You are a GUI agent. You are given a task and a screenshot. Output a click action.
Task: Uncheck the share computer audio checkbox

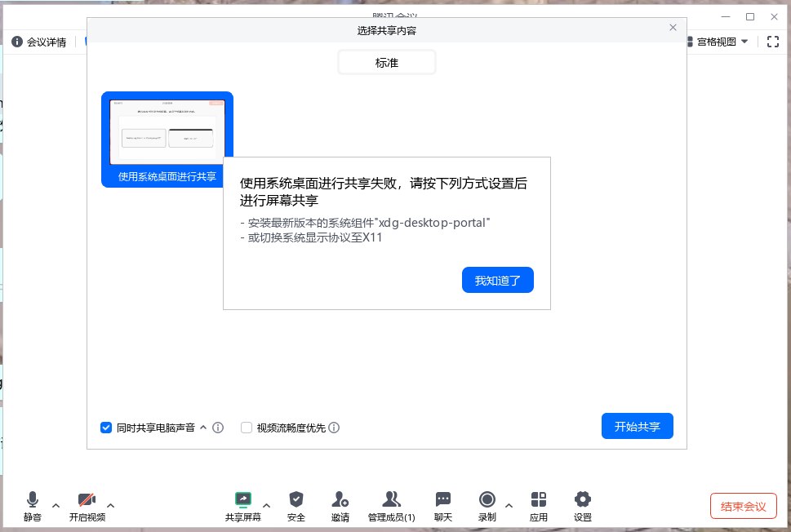106,428
